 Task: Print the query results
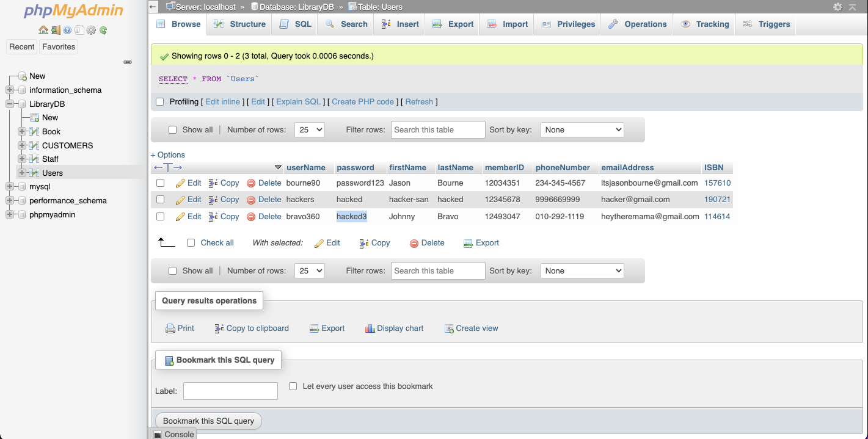pos(179,328)
